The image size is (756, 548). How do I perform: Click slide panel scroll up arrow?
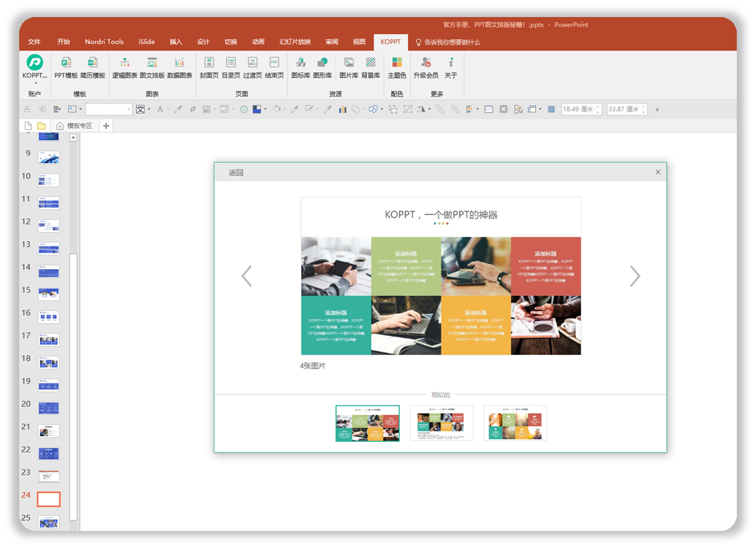pos(73,138)
